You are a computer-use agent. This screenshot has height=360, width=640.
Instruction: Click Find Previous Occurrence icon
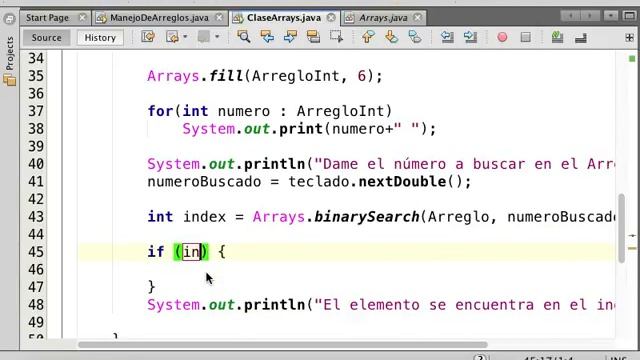[267, 37]
